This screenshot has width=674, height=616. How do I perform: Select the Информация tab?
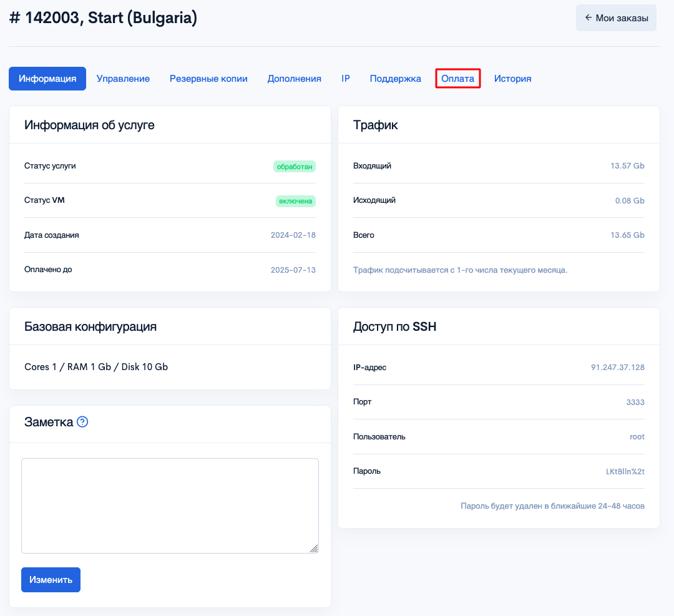(47, 79)
